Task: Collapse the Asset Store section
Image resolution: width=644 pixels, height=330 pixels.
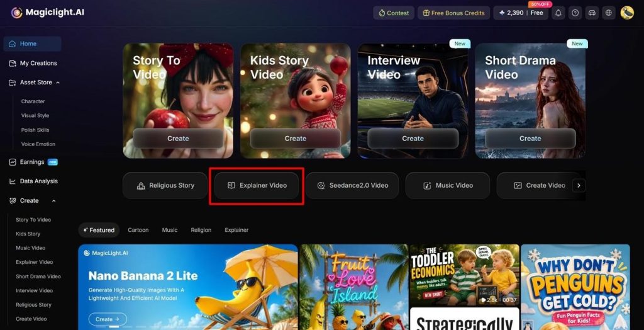Action: (x=57, y=82)
